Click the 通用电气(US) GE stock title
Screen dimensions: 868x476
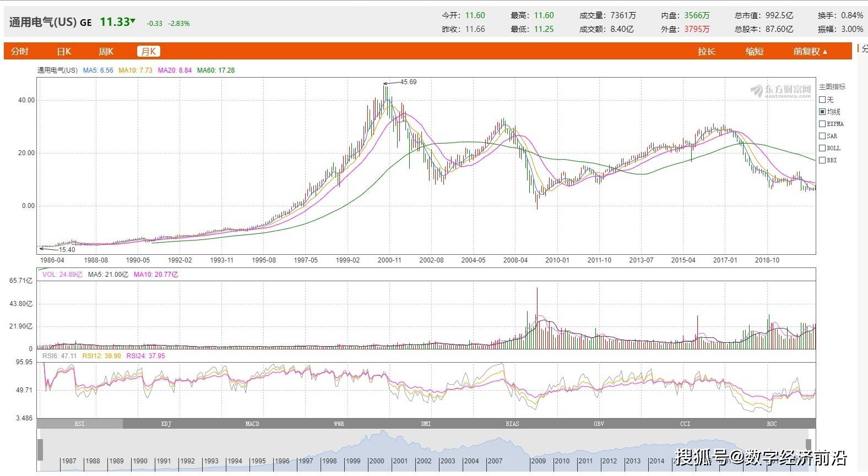point(50,22)
